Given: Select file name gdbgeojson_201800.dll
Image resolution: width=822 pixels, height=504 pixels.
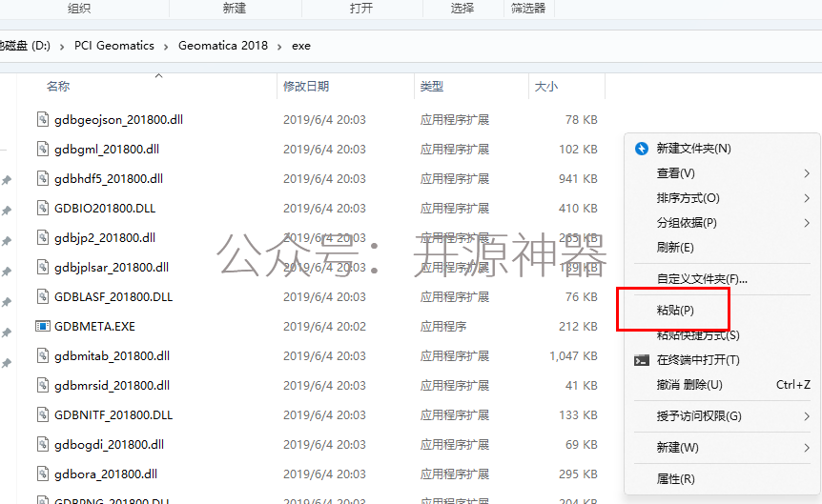Looking at the screenshot, I should 118,120.
